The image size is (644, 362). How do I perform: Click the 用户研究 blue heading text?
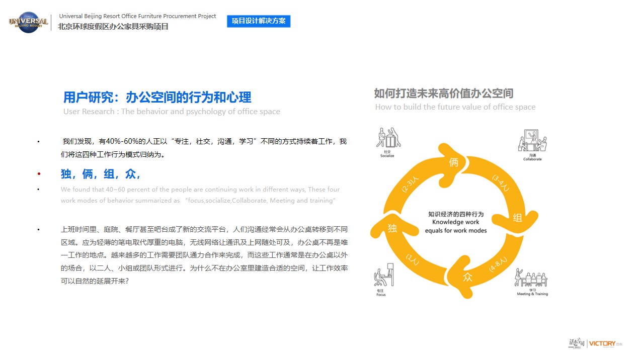pyautogui.click(x=157, y=97)
